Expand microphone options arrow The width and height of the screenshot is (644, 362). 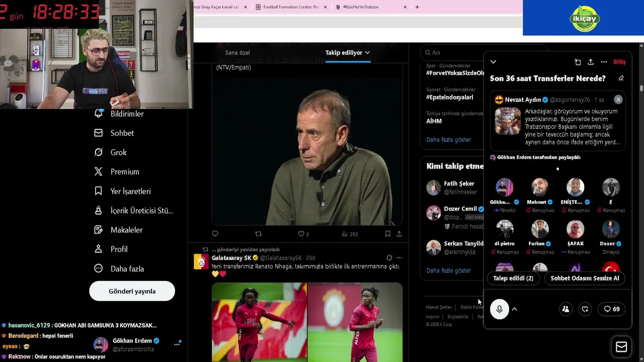(x=515, y=309)
